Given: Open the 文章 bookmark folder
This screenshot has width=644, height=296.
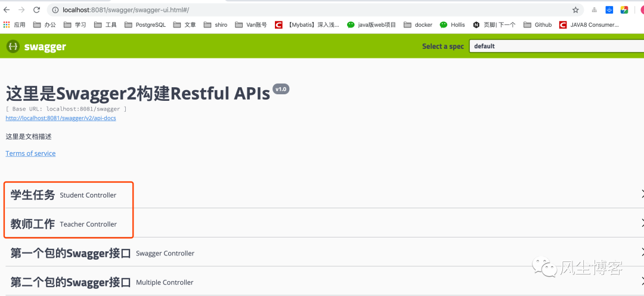Looking at the screenshot, I should point(184,24).
